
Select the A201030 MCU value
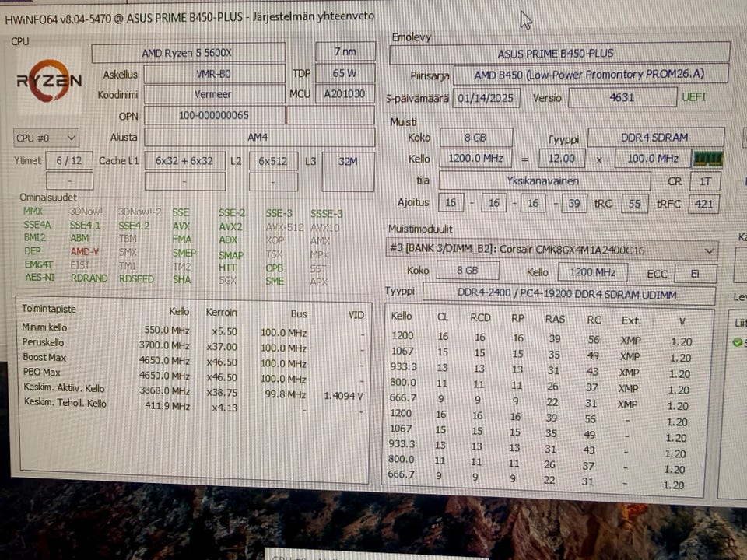(344, 93)
